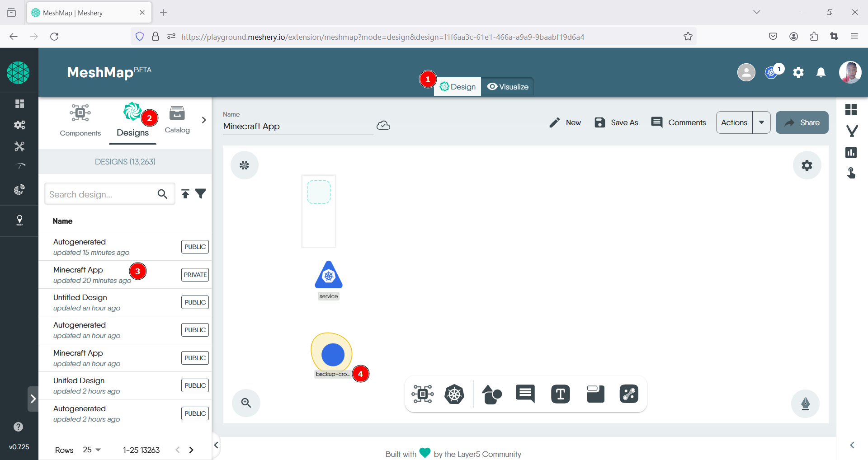Viewport: 868px width, 460px height.
Task: Open the Rows per page dropdown
Action: click(92, 450)
